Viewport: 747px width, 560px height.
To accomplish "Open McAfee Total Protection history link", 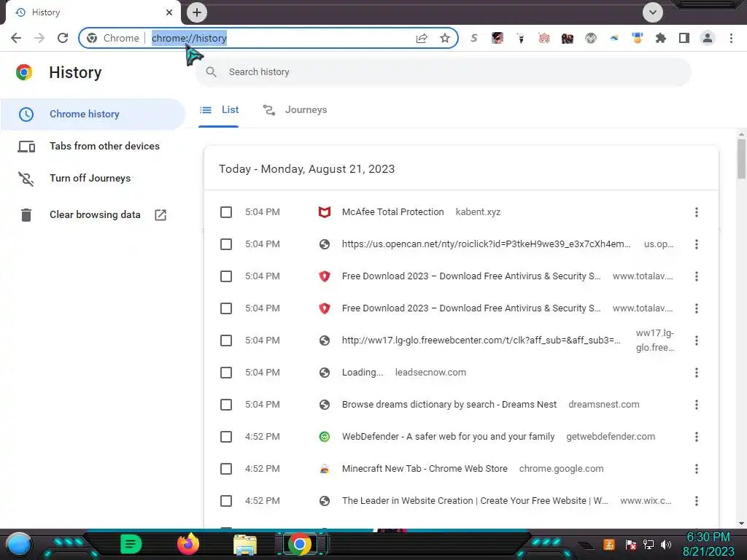I will point(392,212).
